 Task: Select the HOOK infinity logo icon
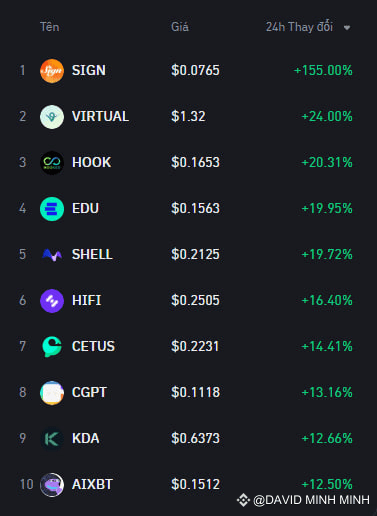coord(52,163)
